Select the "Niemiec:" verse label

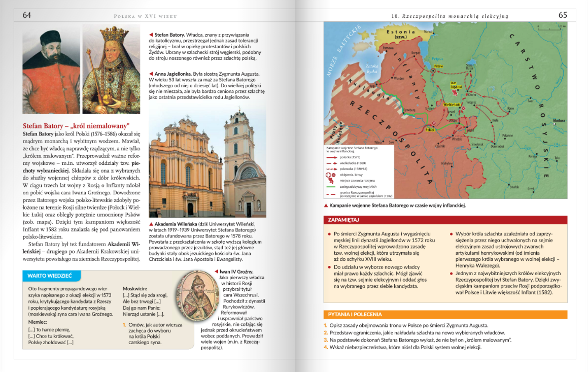click(x=38, y=322)
